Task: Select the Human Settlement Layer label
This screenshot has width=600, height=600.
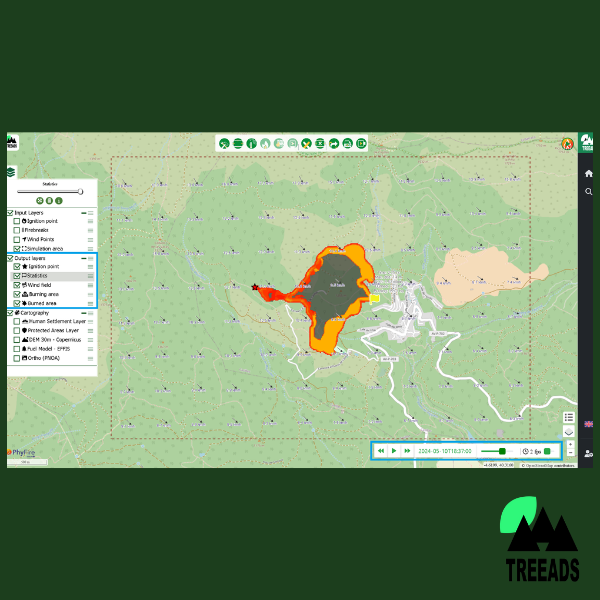Action: coord(56,321)
